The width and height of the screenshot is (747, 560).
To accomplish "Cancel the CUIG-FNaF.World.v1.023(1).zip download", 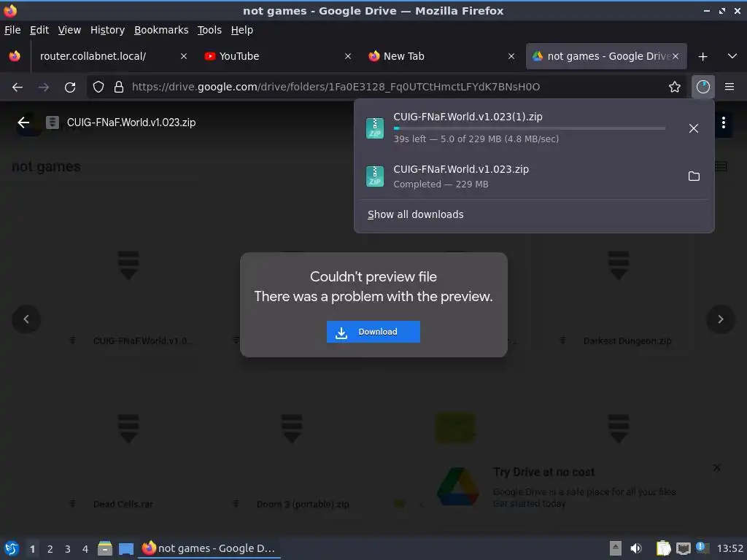I will point(694,128).
